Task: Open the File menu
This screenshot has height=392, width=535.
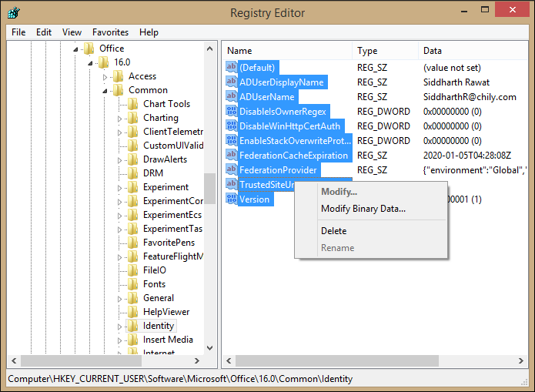Action: tap(18, 32)
